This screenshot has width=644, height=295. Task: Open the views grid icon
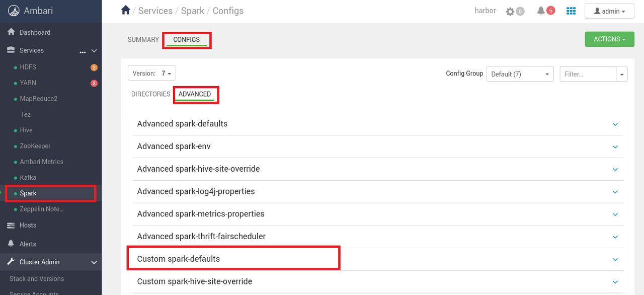pyautogui.click(x=571, y=11)
